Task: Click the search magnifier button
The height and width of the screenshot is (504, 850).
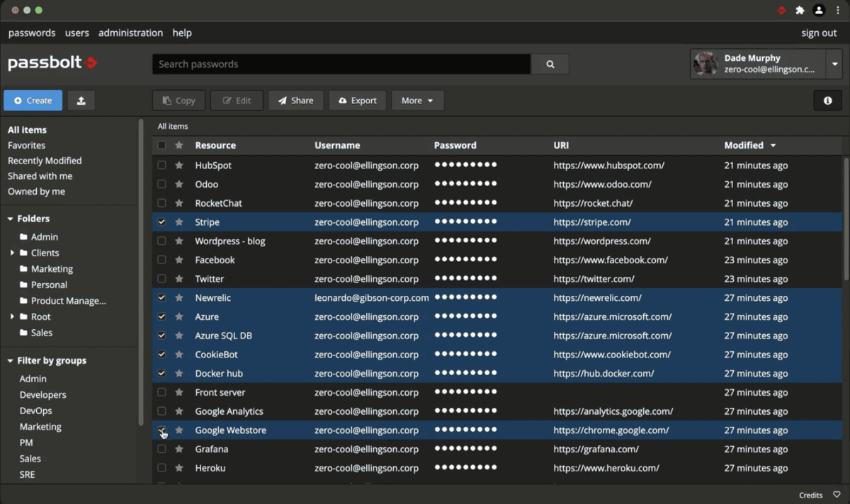Action: (x=550, y=64)
